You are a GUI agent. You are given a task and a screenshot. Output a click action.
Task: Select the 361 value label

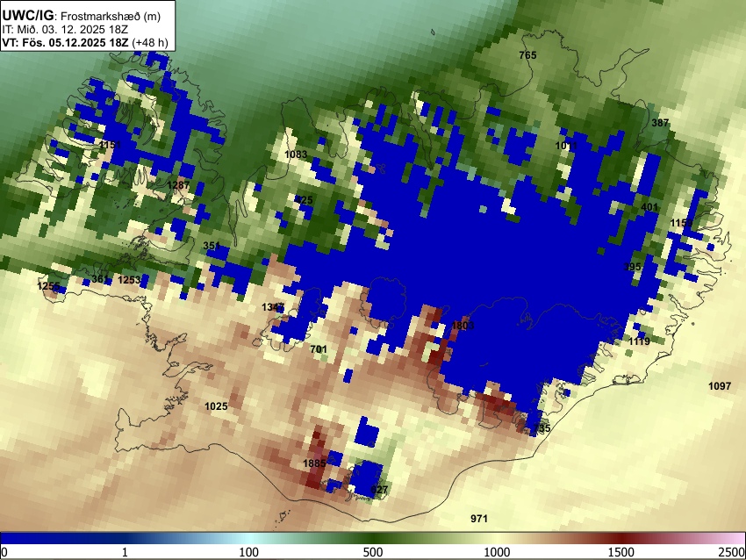pyautogui.click(x=100, y=279)
